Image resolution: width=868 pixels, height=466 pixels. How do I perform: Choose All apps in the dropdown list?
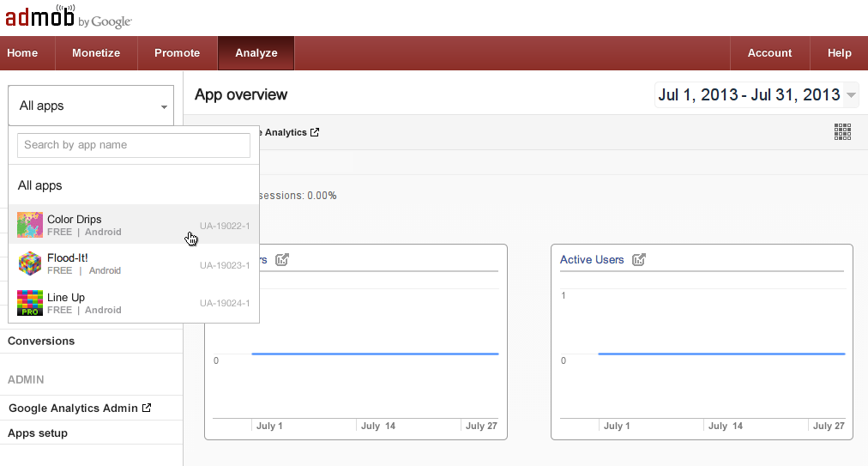click(x=134, y=185)
